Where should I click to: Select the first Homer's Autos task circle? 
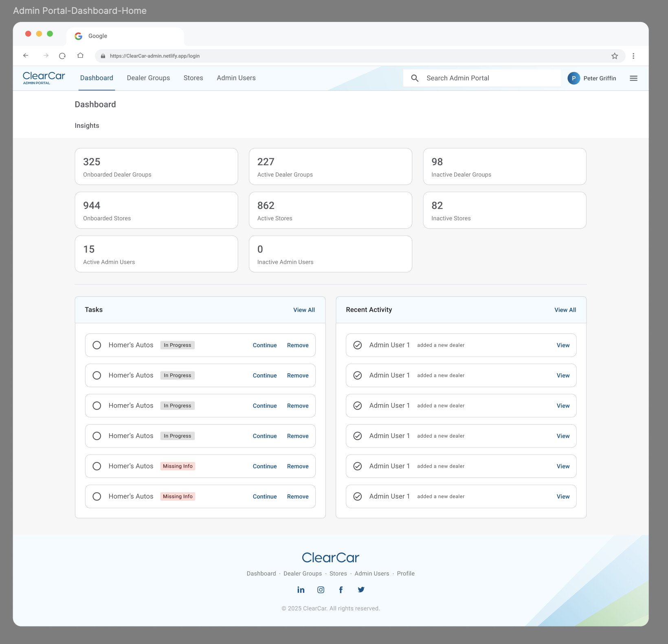pyautogui.click(x=97, y=345)
